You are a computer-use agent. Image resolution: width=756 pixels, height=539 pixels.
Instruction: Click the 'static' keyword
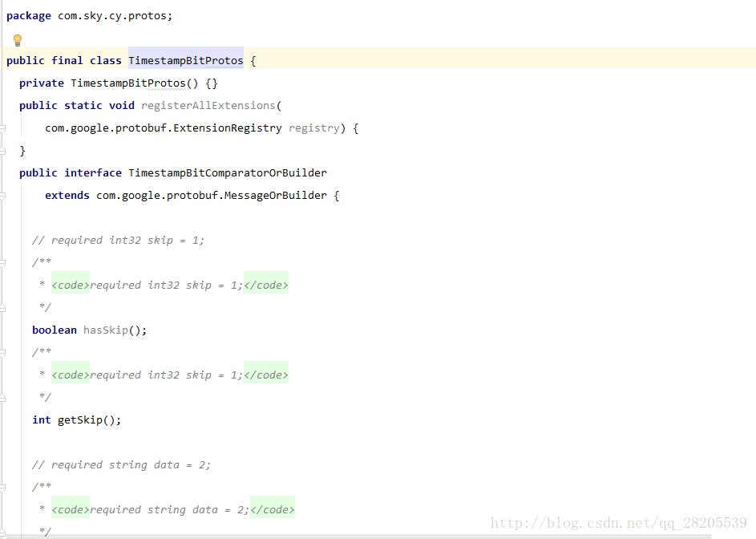click(x=83, y=105)
